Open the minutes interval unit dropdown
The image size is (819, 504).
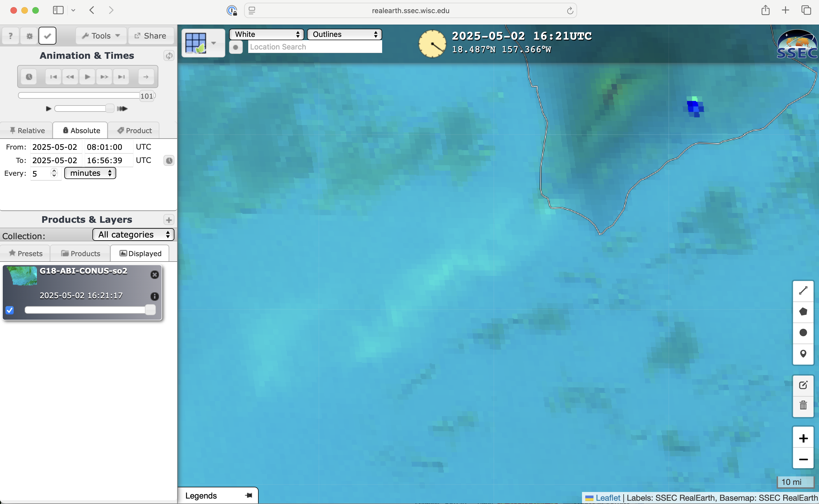pos(90,173)
